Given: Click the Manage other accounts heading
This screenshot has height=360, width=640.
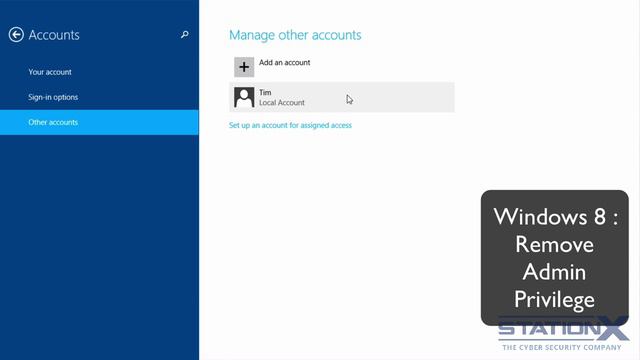Looking at the screenshot, I should tap(295, 35).
